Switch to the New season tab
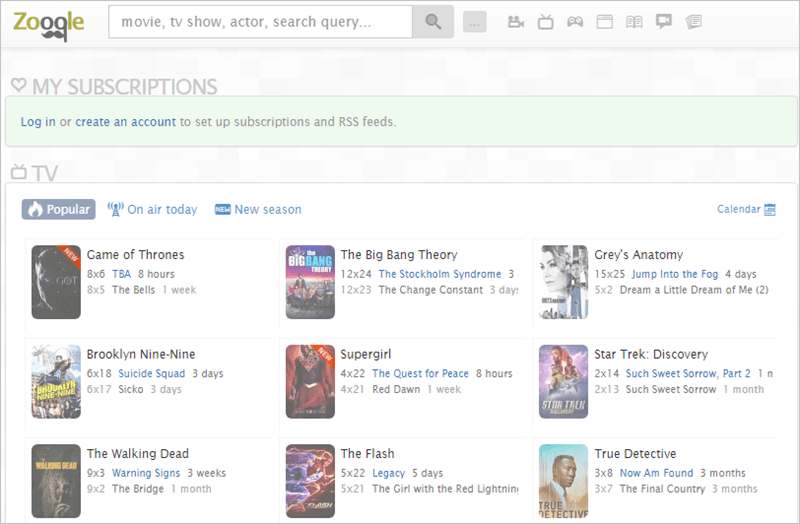The image size is (800, 524). click(258, 209)
